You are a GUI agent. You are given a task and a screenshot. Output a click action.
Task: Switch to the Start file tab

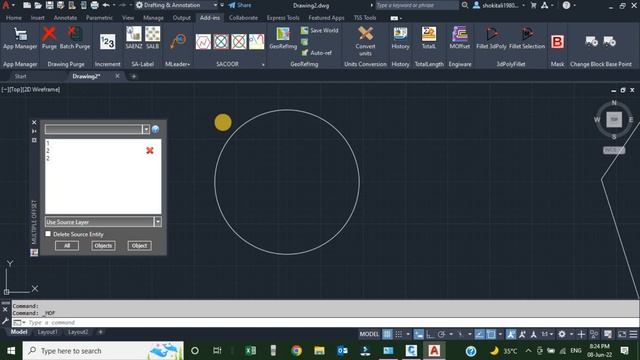[x=20, y=76]
